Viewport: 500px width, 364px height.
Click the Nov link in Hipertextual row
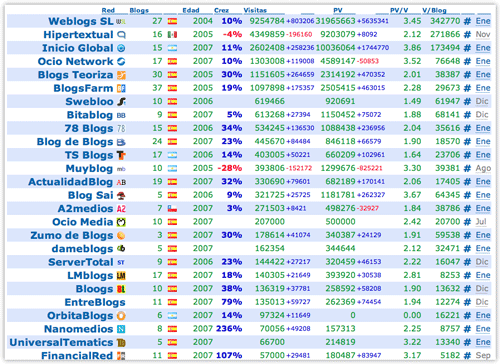(x=483, y=35)
